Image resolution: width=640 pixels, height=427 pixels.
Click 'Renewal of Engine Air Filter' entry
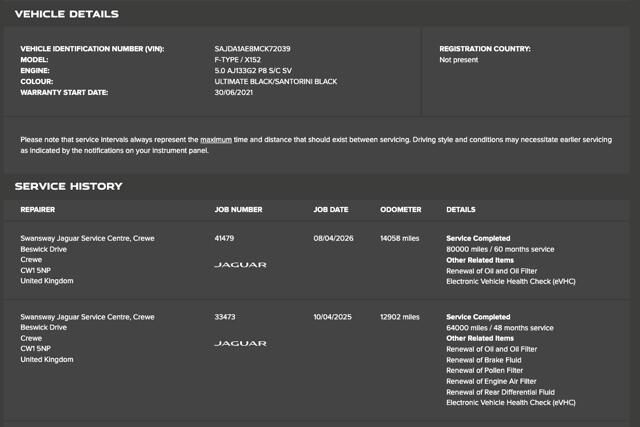point(491,381)
